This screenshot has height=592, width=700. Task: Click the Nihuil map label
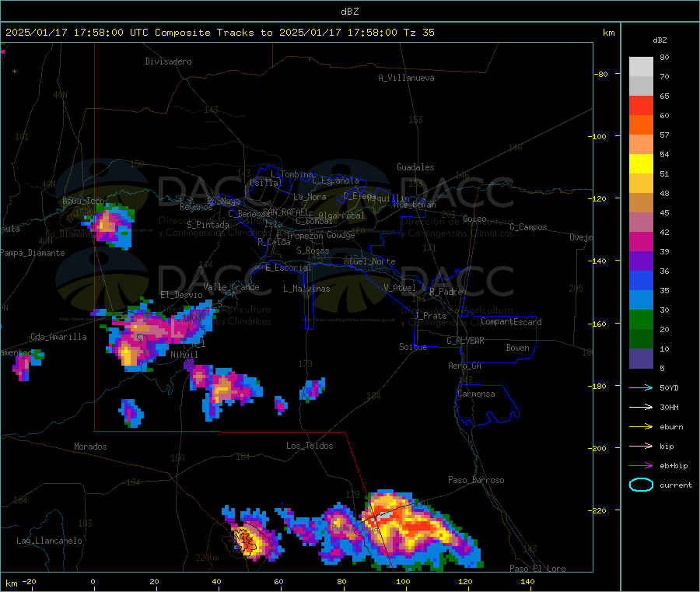(x=184, y=355)
